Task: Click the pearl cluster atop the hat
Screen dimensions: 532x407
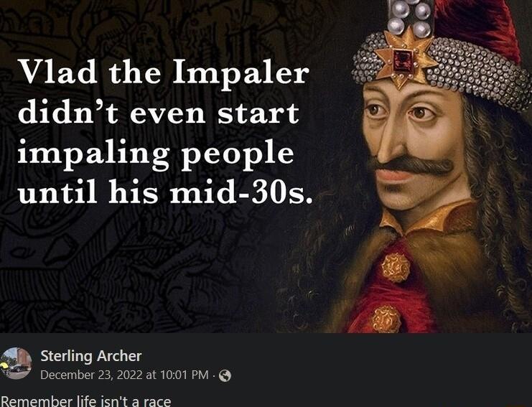Action: (411, 17)
